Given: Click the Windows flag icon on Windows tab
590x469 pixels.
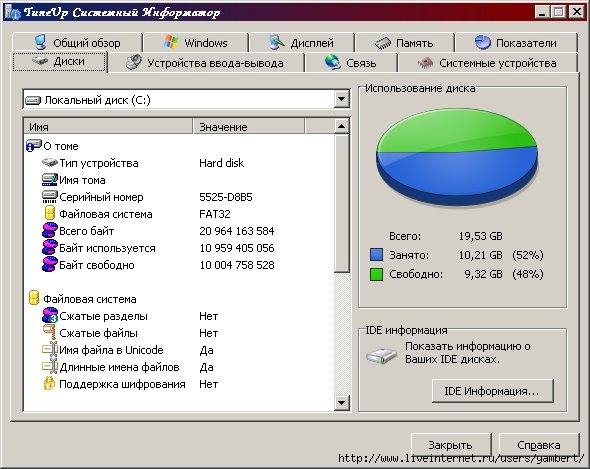Looking at the screenshot, I should pyautogui.click(x=171, y=42).
